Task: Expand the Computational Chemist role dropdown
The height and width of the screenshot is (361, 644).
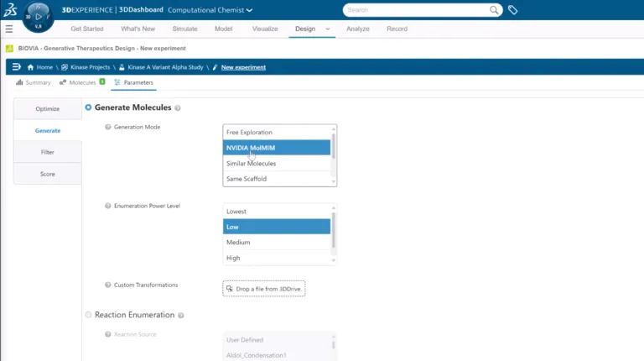Action: click(249, 10)
